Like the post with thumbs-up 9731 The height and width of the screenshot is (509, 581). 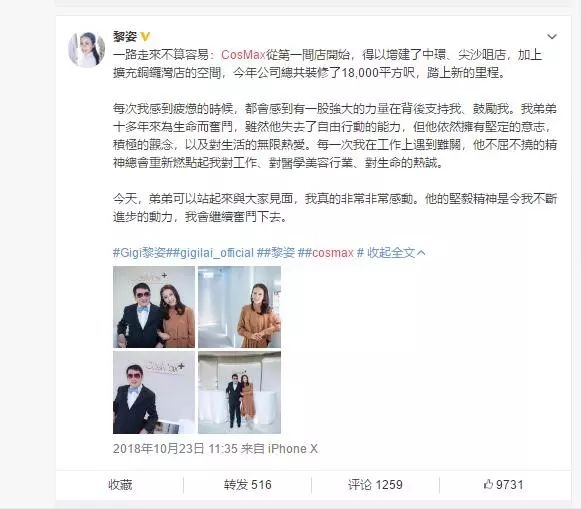[504, 485]
